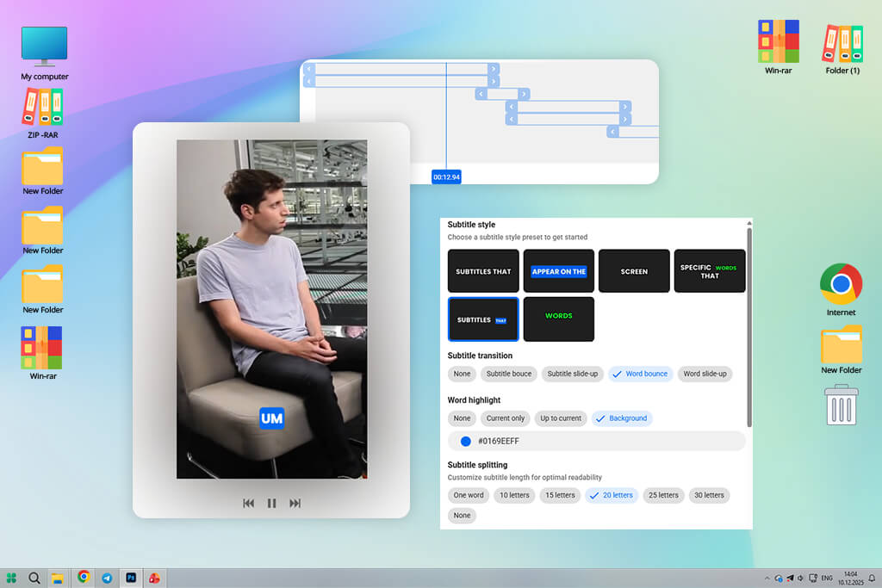Open the 'New Folder' beneath the Internet shortcut

tap(841, 350)
